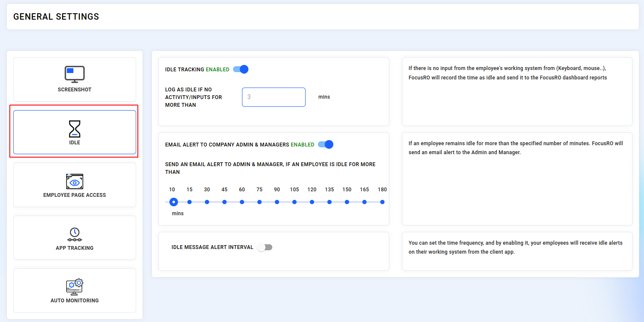Enable Idle Message Alert Interval toggle

(x=265, y=247)
